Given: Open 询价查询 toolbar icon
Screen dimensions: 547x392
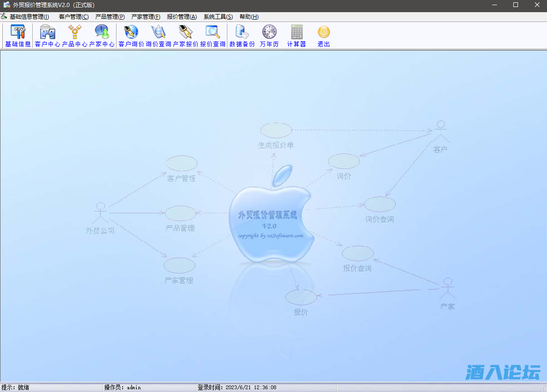Looking at the screenshot, I should tap(158, 36).
